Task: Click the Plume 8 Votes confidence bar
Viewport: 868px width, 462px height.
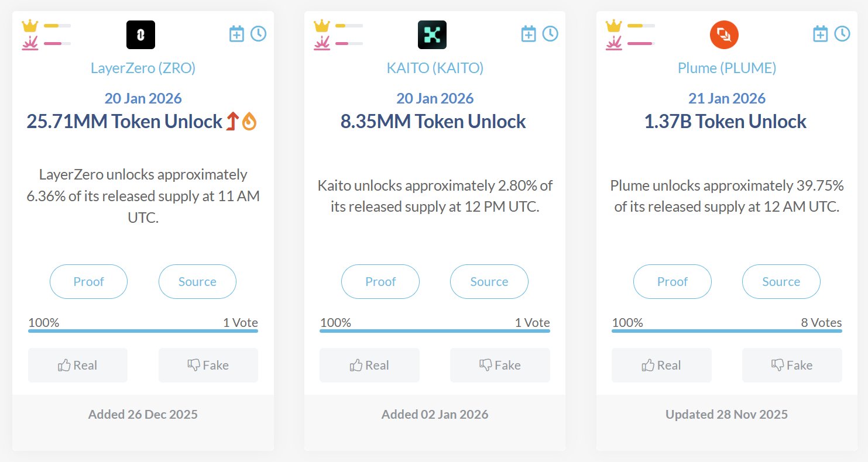Action: 727,331
